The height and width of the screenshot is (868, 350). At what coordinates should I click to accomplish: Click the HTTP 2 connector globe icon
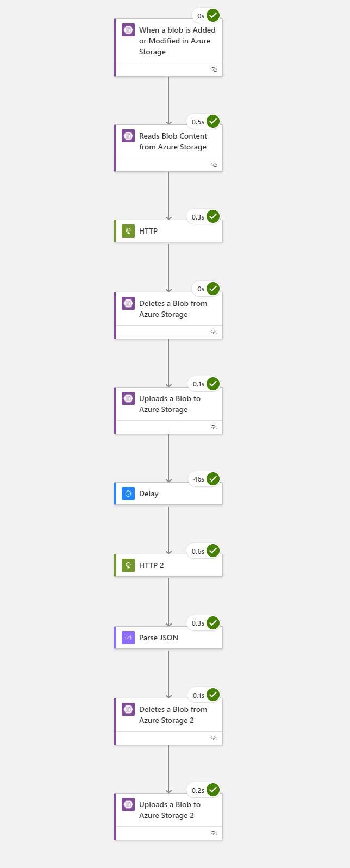tap(128, 565)
